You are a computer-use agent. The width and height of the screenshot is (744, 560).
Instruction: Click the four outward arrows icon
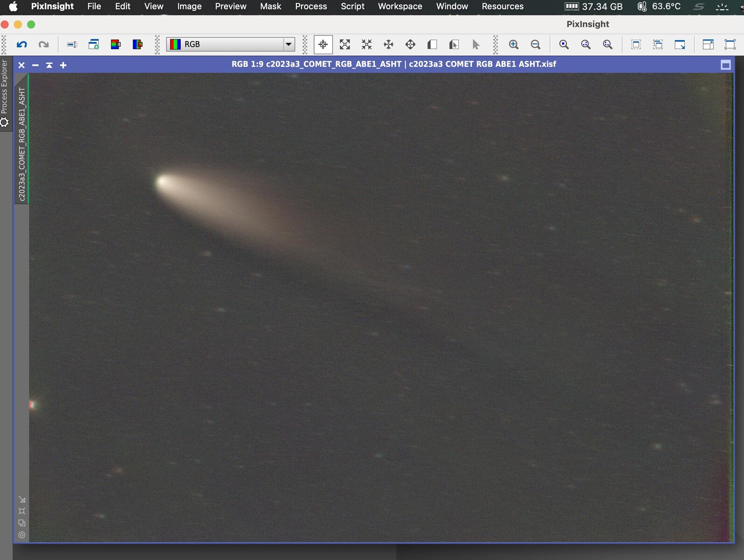345,44
